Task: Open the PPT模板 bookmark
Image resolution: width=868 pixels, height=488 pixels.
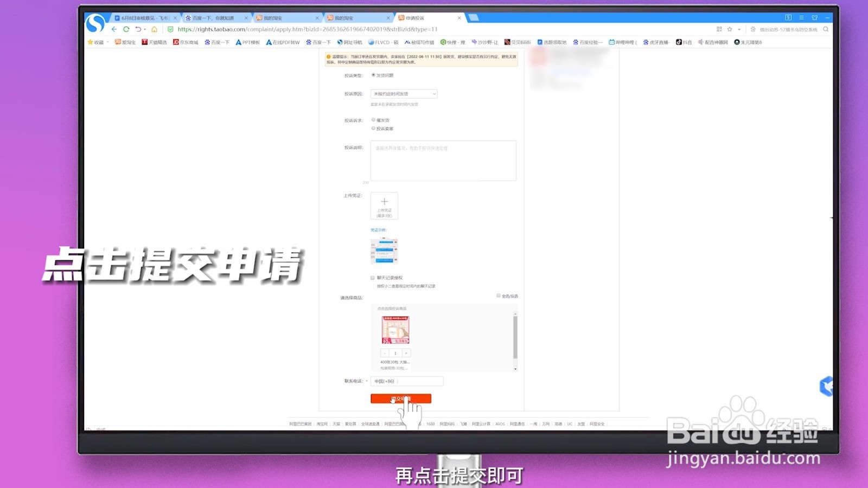Action: point(248,42)
